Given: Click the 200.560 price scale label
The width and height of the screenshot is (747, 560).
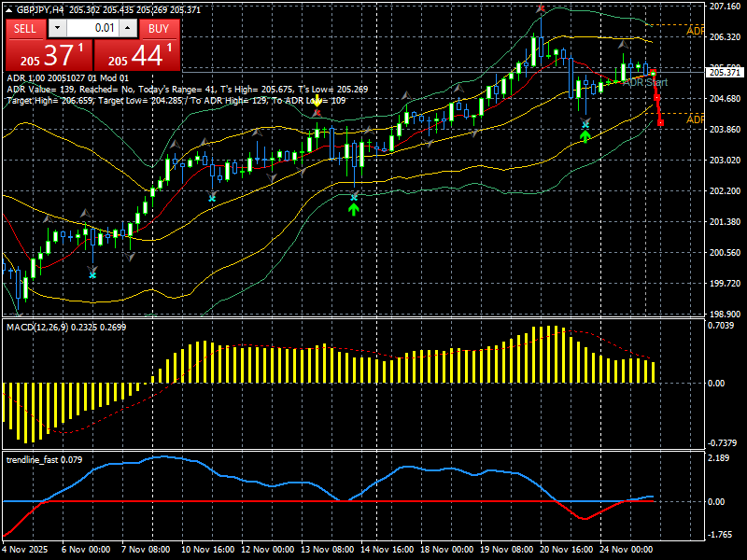Looking at the screenshot, I should [x=726, y=252].
